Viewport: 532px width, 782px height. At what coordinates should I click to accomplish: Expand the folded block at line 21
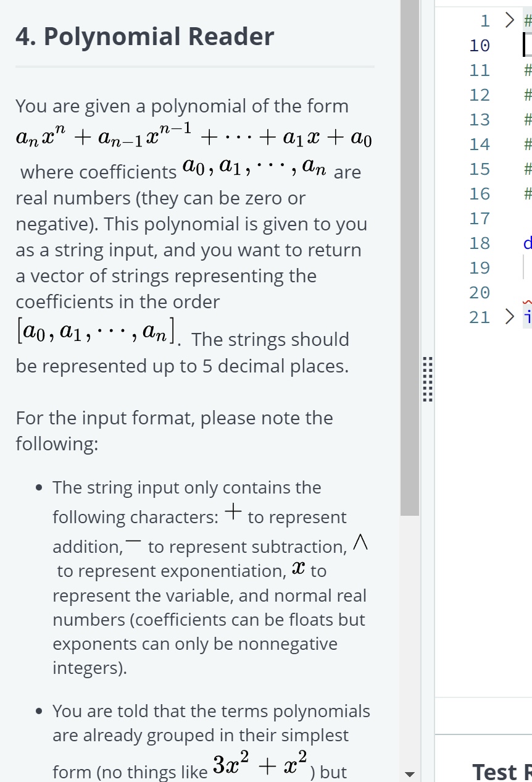(x=509, y=317)
